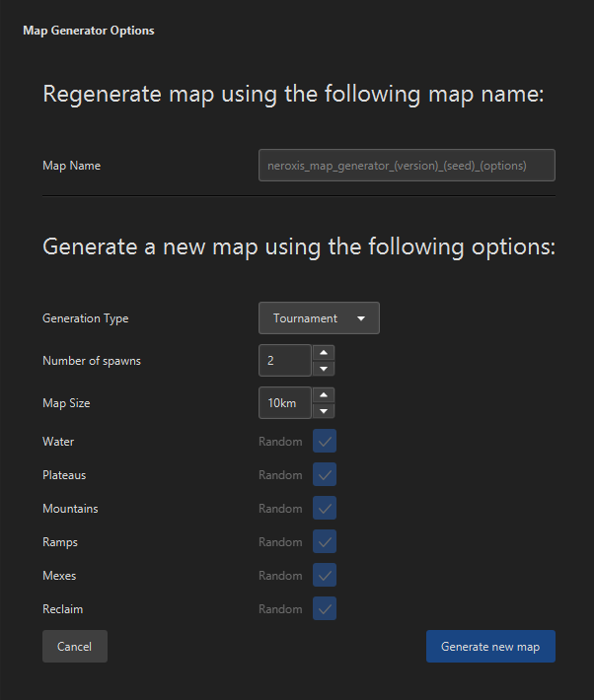Click the Map Size label
The image size is (594, 700).
(x=66, y=403)
